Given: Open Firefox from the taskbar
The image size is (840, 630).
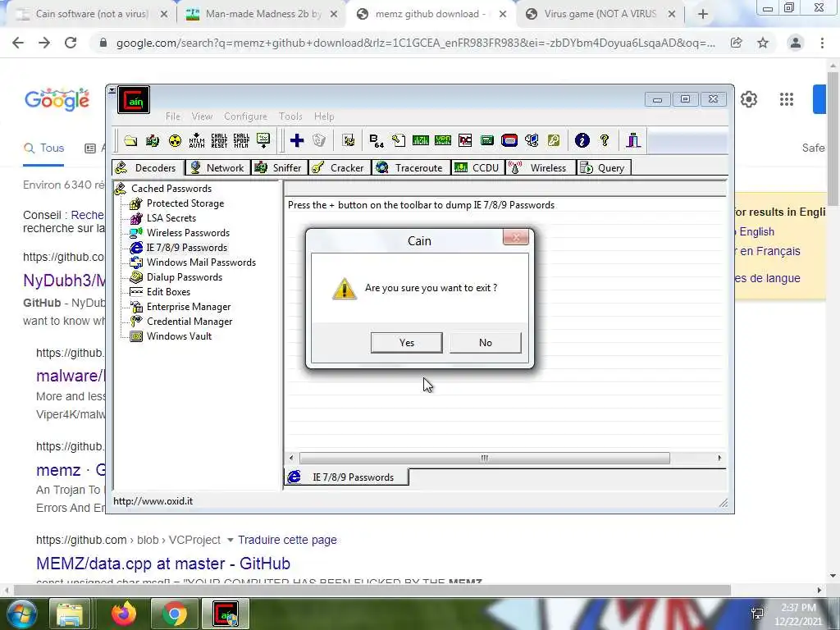Looking at the screenshot, I should coord(124,614).
